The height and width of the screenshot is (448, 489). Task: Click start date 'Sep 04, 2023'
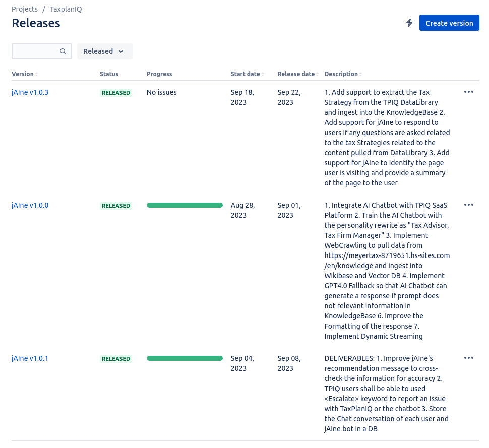tap(242, 363)
